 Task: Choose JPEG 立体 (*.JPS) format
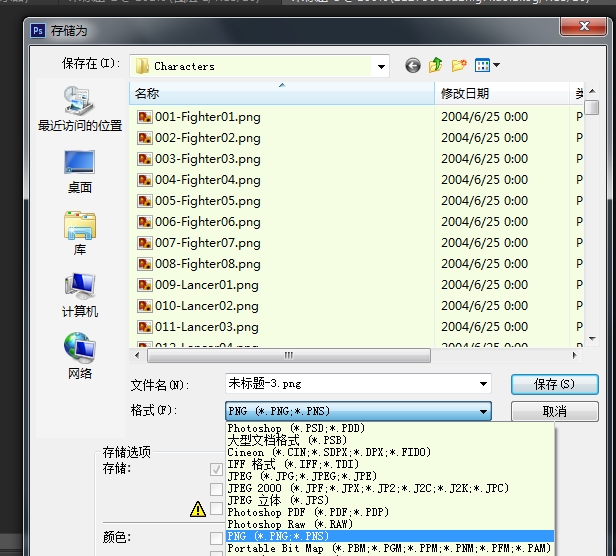[390, 500]
